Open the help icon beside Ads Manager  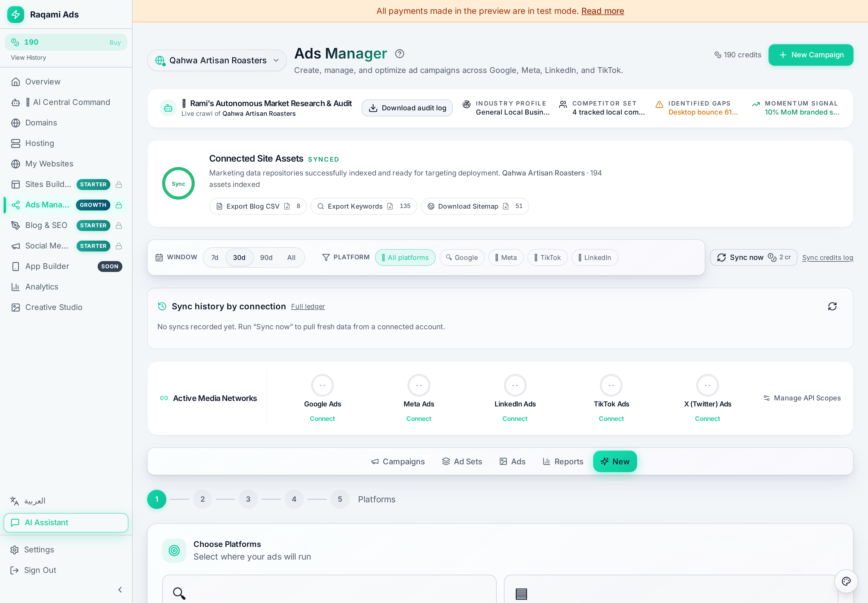[x=399, y=54]
